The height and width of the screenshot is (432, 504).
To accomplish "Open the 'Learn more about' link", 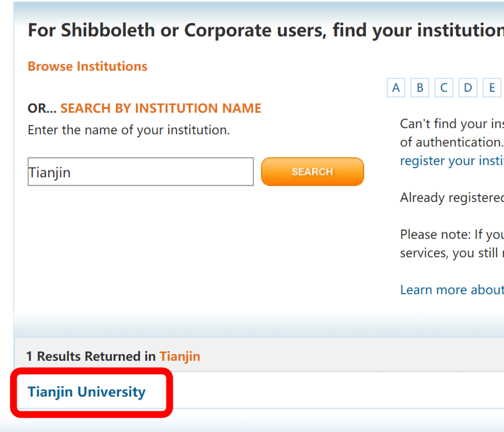I will coord(451,290).
